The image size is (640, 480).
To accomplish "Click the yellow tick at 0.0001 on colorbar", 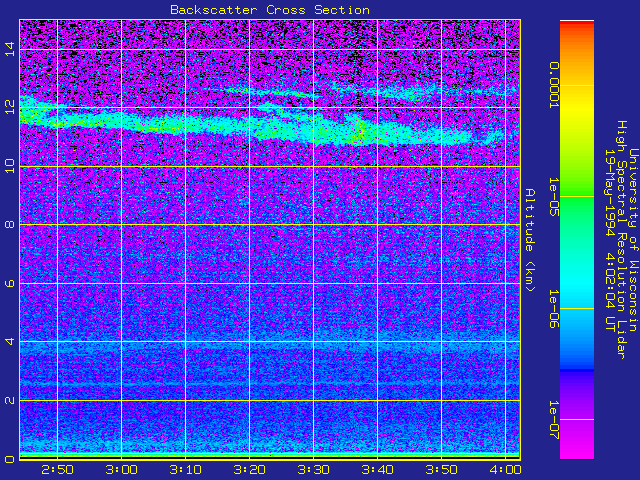I will (577, 85).
